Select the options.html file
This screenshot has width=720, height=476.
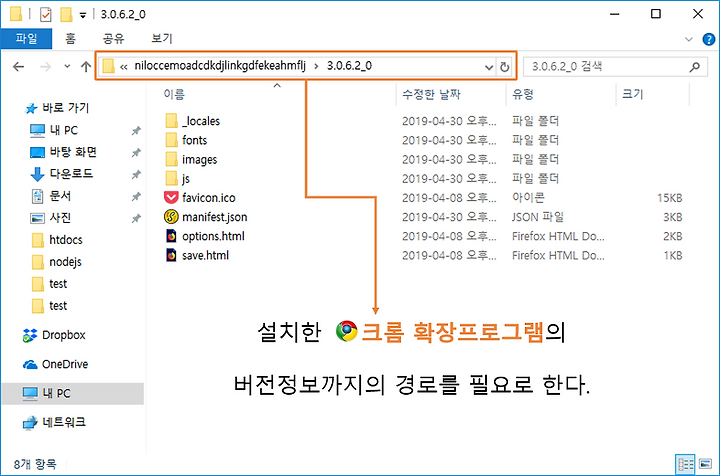coord(205,236)
